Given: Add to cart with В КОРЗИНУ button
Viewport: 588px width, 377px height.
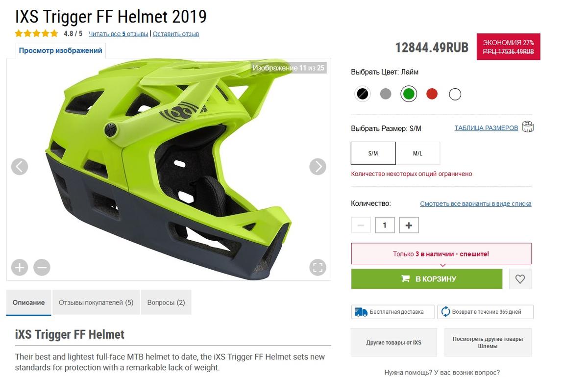Looking at the screenshot, I should click(x=427, y=279).
